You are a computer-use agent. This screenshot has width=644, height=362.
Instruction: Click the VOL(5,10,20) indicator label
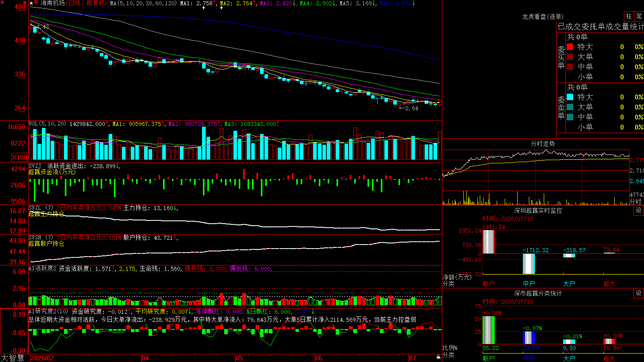pyautogui.click(x=47, y=124)
